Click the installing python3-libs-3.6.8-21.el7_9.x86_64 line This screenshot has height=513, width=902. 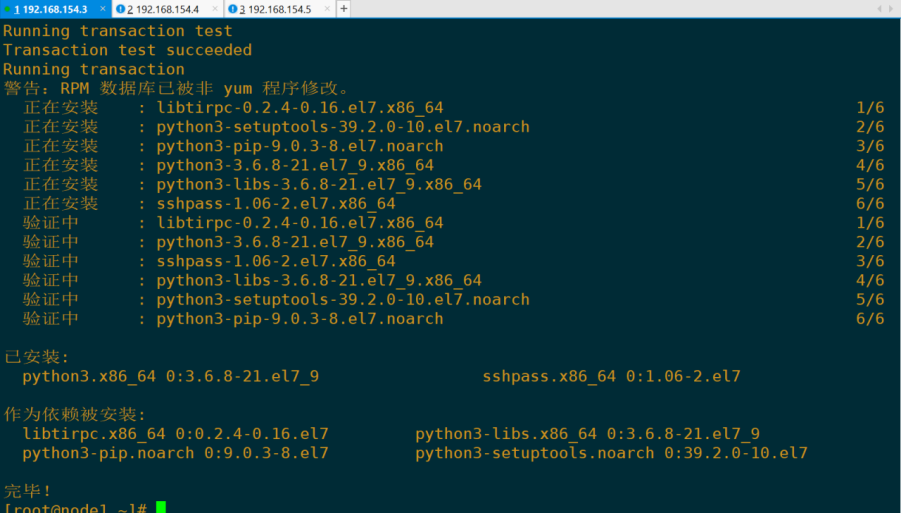(x=453, y=184)
